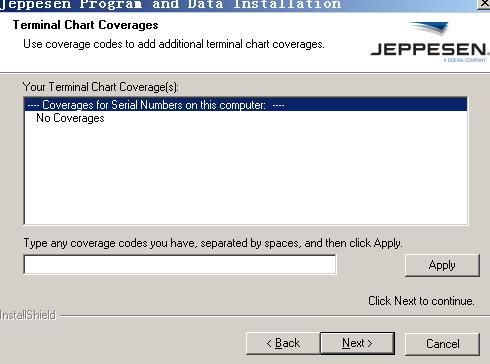The image size is (490, 364).
Task: Cancel the installation
Action: [442, 343]
